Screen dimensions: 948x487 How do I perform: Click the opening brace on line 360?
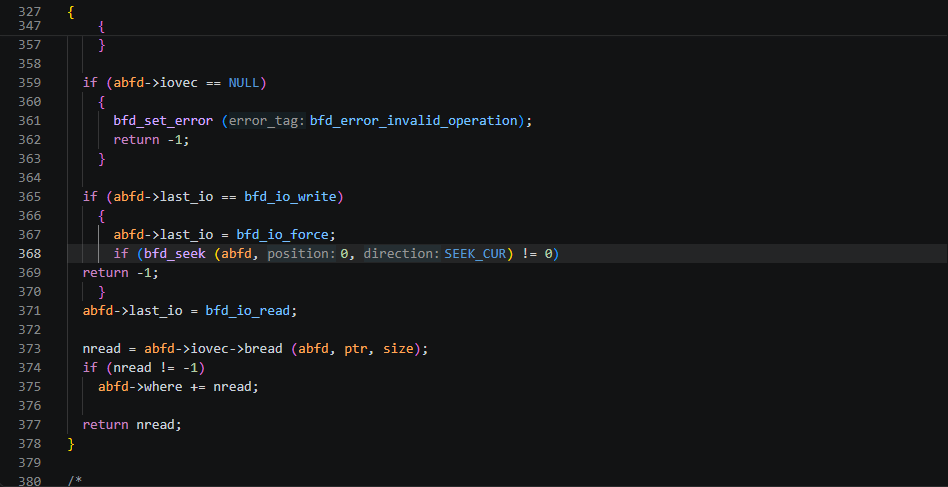[x=102, y=102]
